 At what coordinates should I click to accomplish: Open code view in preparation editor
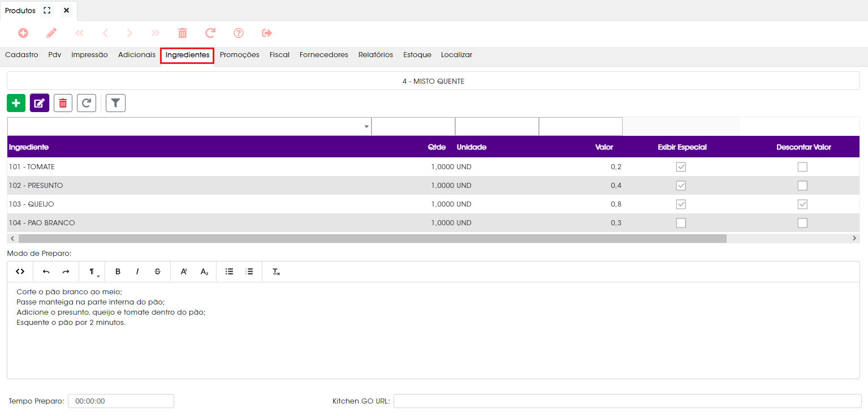coord(20,272)
